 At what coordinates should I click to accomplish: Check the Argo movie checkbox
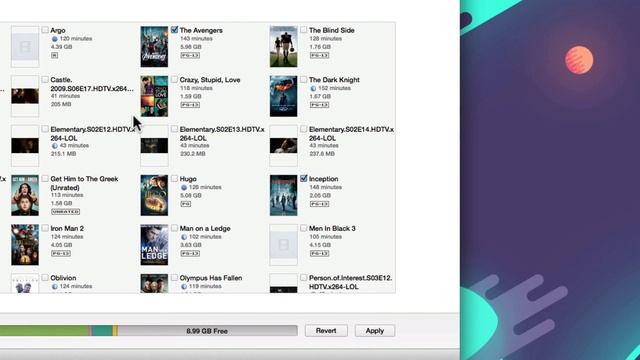click(45, 30)
